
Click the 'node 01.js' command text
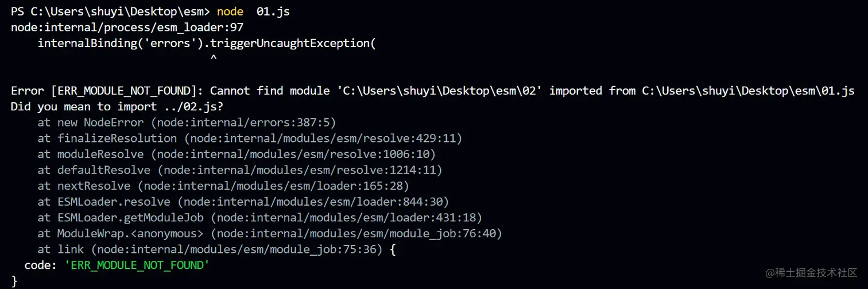point(253,11)
